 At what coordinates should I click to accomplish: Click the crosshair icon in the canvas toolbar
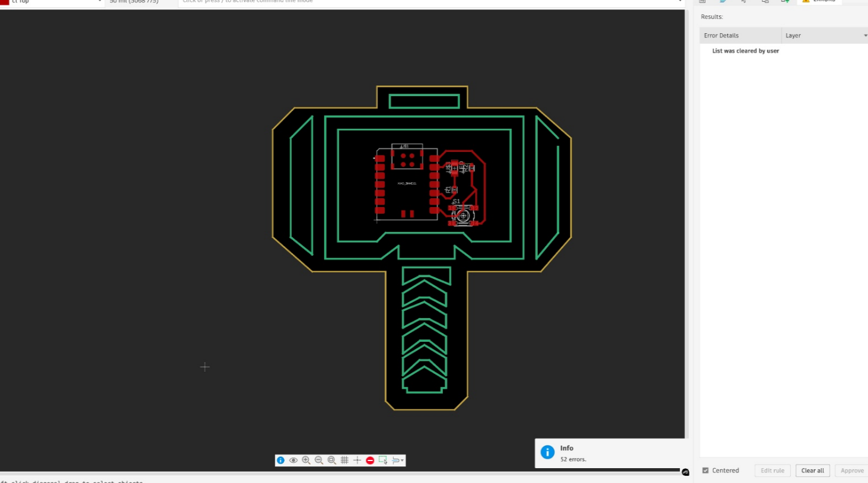(357, 460)
